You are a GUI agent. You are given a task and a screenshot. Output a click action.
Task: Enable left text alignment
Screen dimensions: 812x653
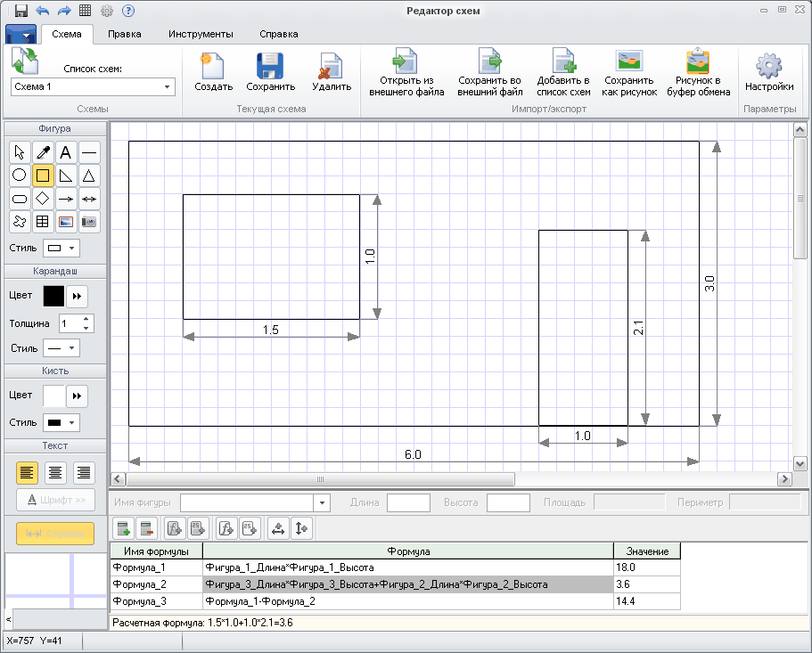tap(28, 473)
